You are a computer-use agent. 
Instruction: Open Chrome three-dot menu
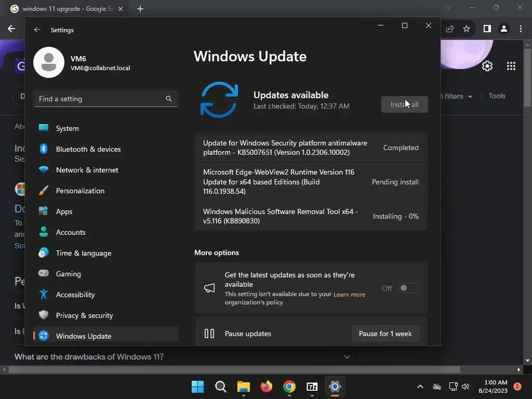pyautogui.click(x=521, y=29)
